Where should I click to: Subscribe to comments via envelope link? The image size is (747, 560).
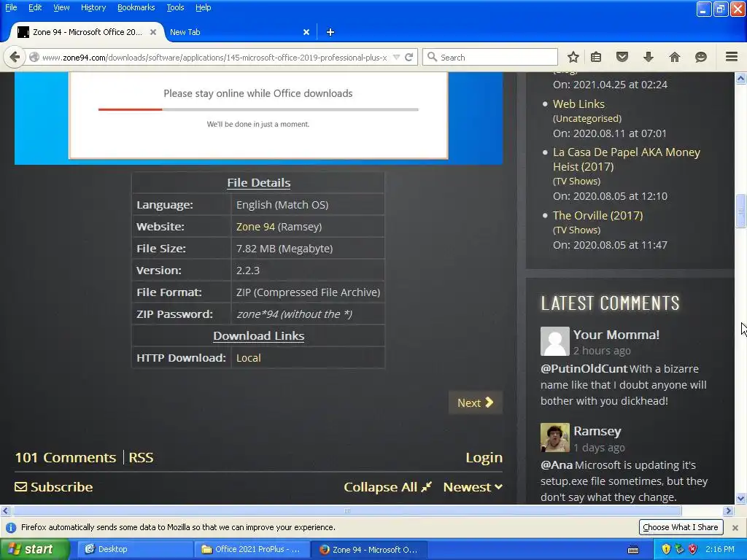(x=54, y=486)
